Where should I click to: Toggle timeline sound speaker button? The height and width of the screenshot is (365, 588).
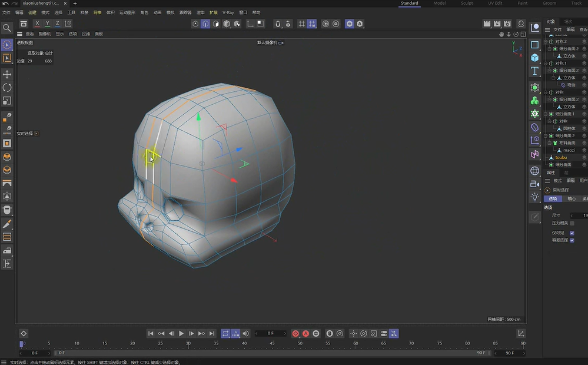point(245,333)
